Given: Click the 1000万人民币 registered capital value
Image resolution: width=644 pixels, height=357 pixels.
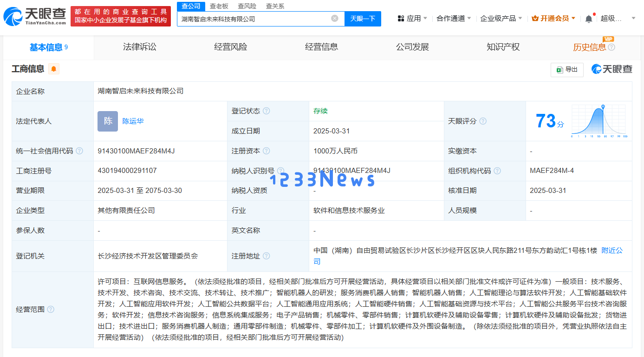Looking at the screenshot, I should click(336, 151).
